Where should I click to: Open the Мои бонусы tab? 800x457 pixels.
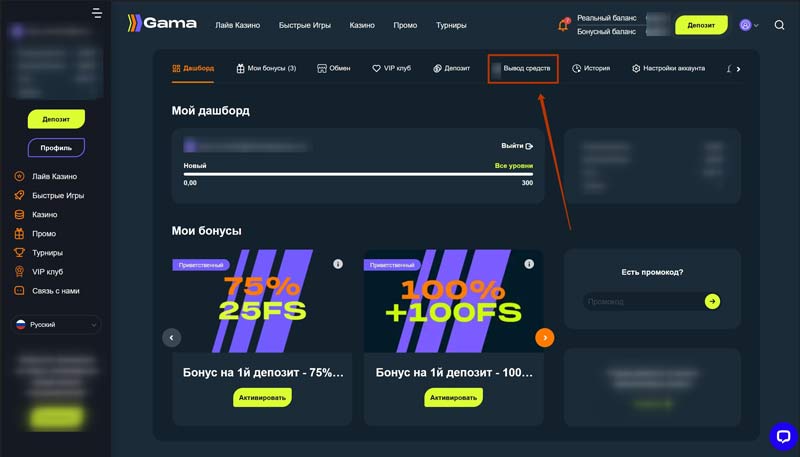[266, 69]
